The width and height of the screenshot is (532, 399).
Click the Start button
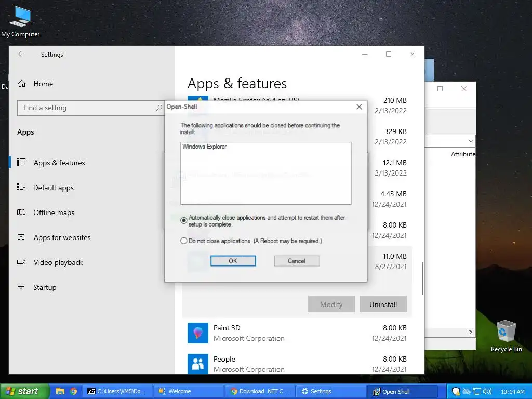click(x=25, y=391)
